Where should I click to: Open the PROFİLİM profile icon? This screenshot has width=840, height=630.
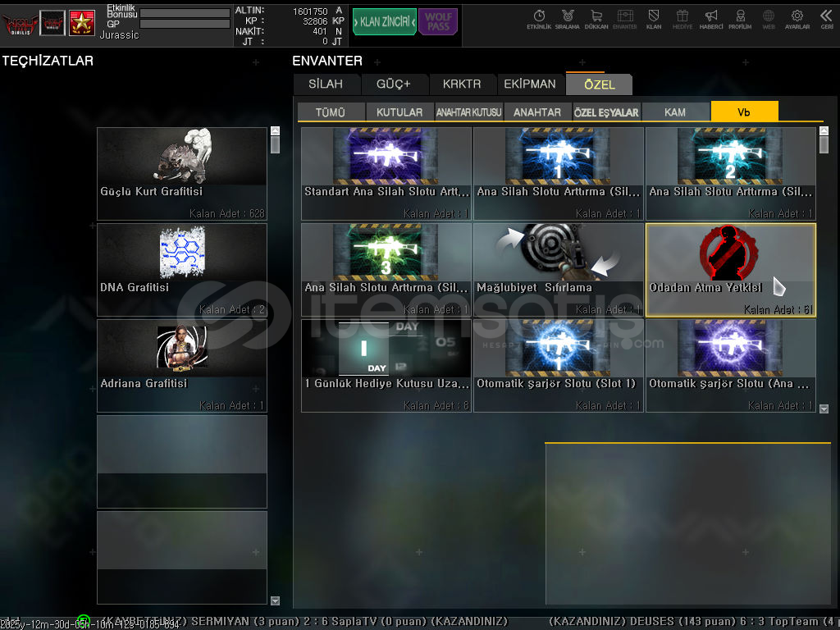click(x=740, y=20)
